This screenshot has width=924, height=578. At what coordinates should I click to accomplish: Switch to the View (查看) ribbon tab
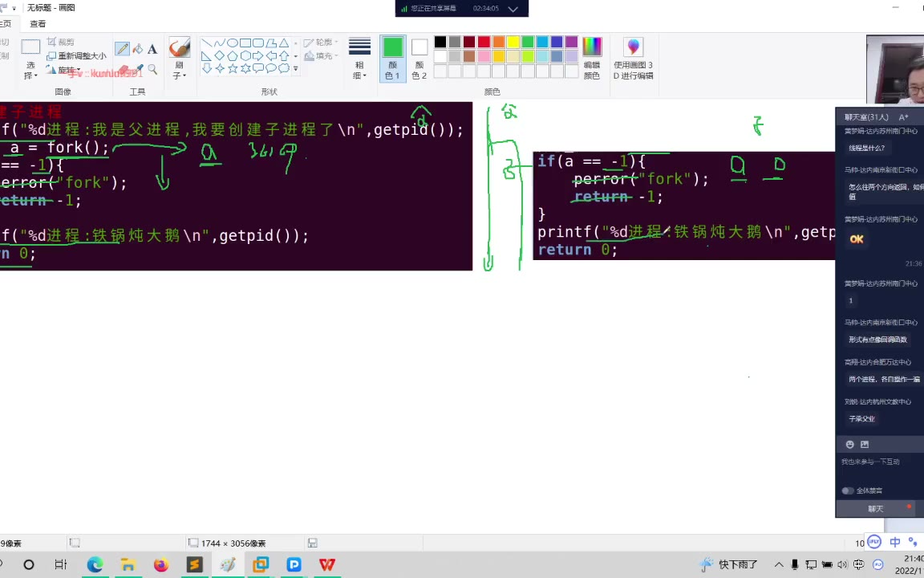pyautogui.click(x=38, y=23)
